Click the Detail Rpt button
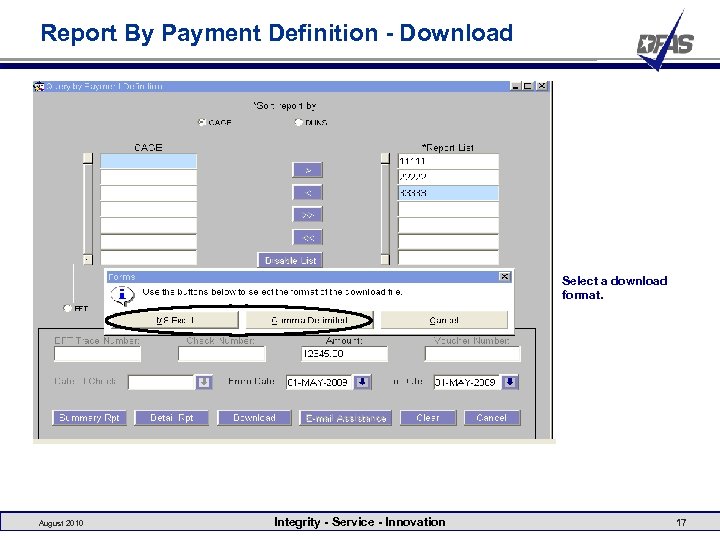This screenshot has height=540, width=720. (x=171, y=418)
